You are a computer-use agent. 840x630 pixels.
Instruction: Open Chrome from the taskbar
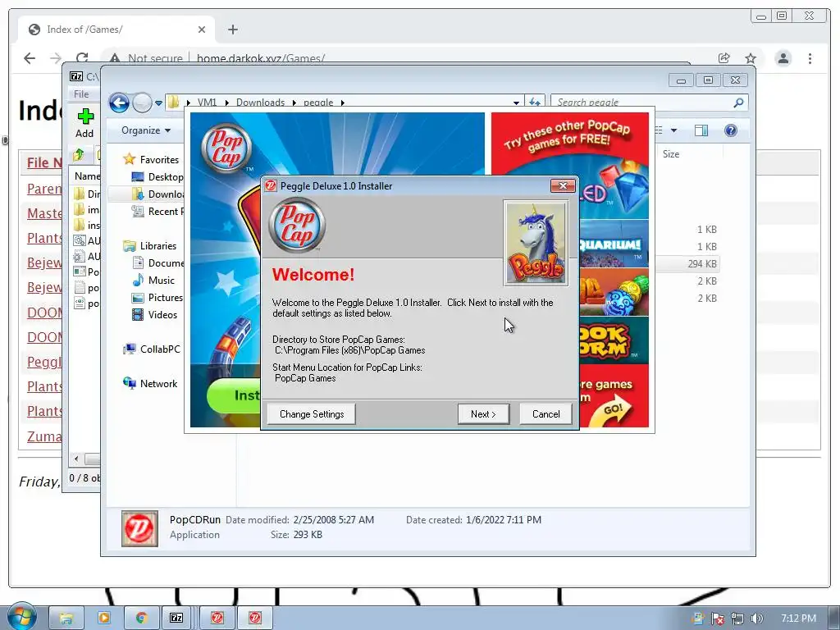(141, 619)
